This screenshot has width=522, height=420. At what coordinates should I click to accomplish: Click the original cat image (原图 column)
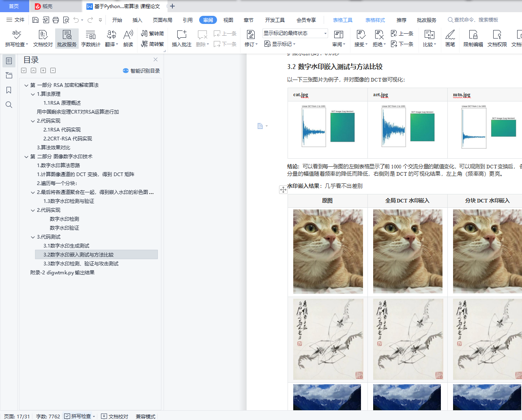tap(328, 252)
